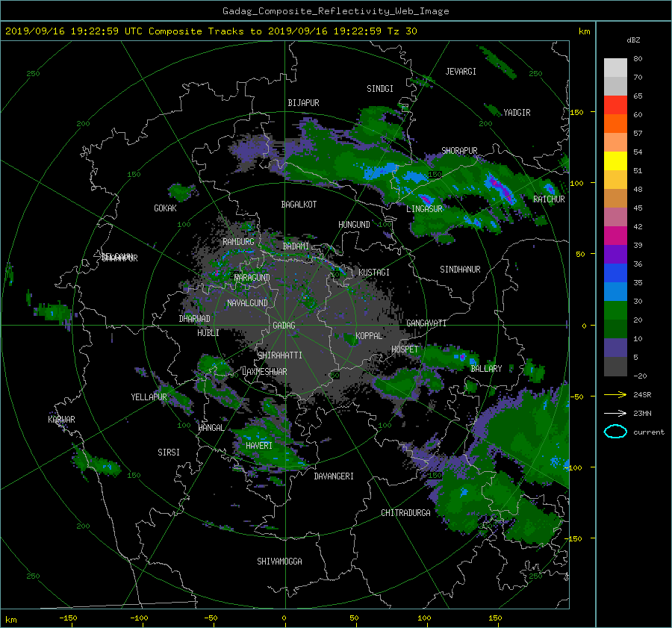Click the white 23MN arrow legend icon
The height and width of the screenshot is (628, 672).
point(615,413)
